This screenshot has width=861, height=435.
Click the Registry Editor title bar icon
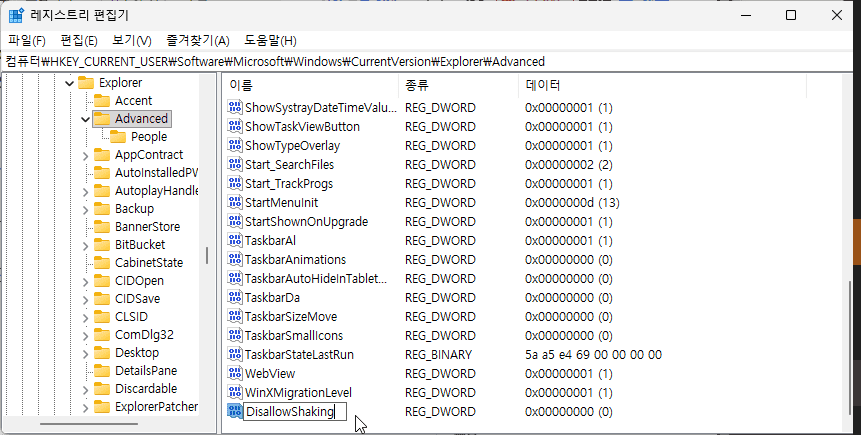coord(16,15)
